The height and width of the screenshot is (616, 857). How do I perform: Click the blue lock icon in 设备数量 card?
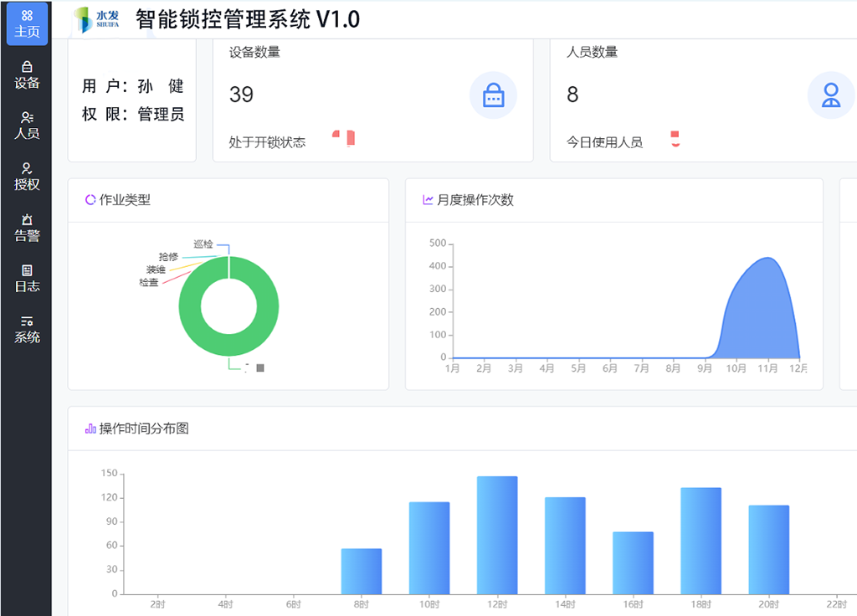(493, 95)
